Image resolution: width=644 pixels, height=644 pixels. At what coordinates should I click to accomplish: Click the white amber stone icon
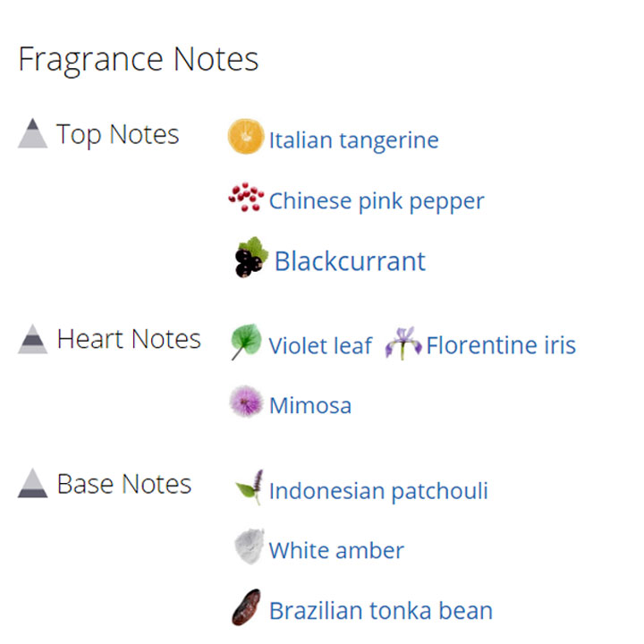coord(249,547)
